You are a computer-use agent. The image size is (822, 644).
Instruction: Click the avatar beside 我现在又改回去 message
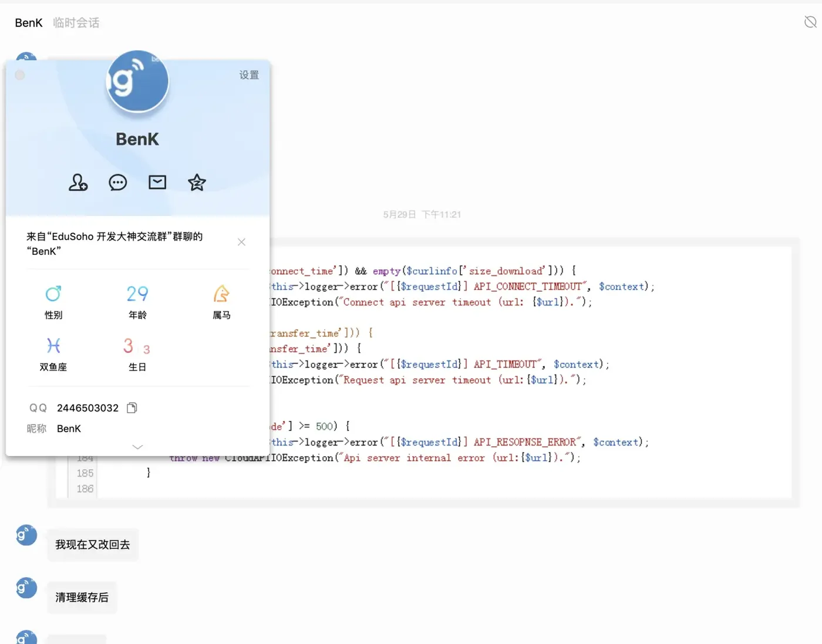coord(26,535)
